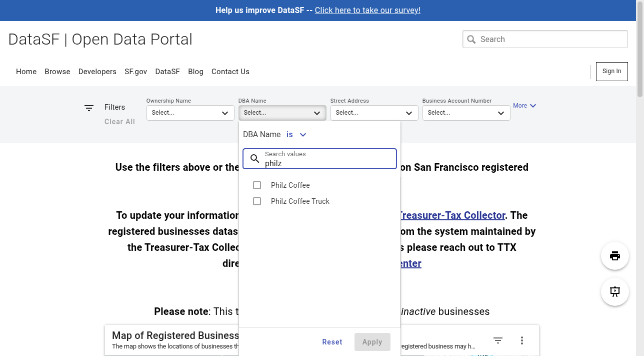Click the Sign In button
Viewport: 644px width, 356px height.
pyautogui.click(x=612, y=72)
